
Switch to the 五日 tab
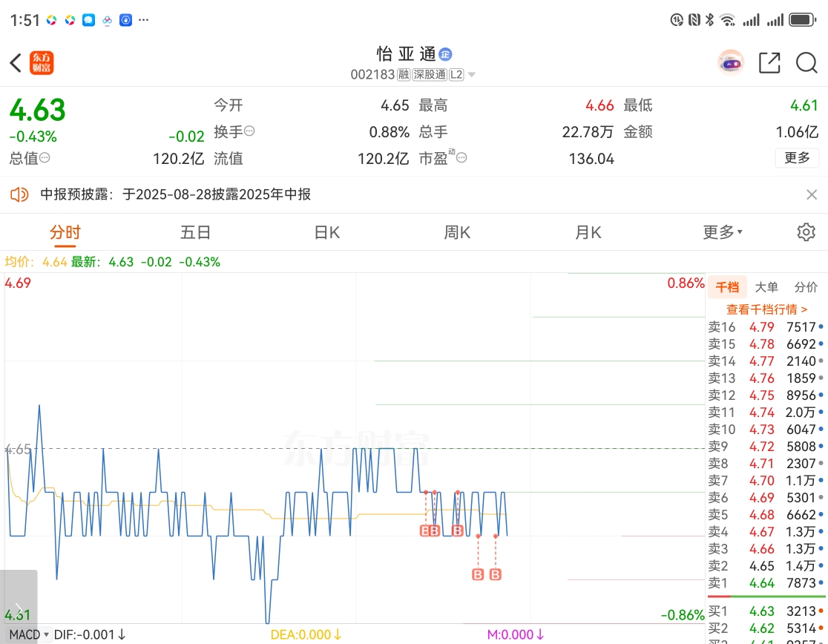click(195, 232)
